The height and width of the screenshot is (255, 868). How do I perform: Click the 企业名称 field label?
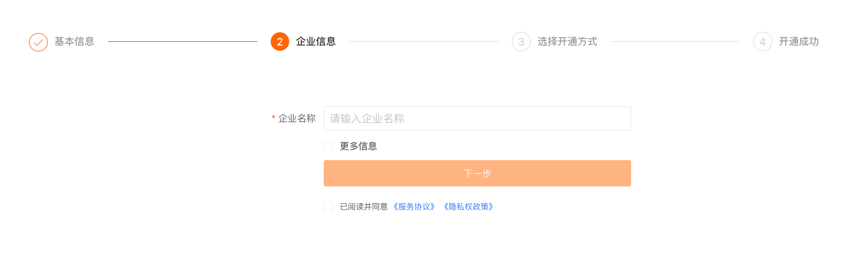(x=297, y=118)
